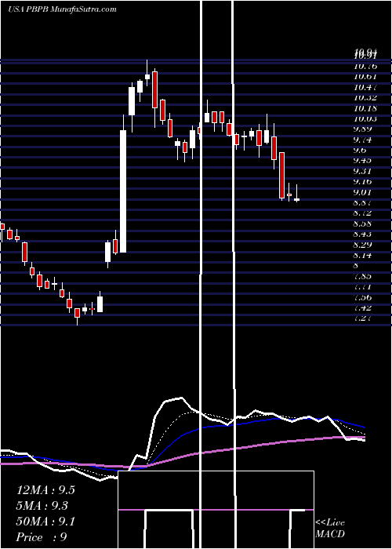The height and width of the screenshot is (549, 392).
Task: Select the 7.27 price axis label
Action: [363, 318]
